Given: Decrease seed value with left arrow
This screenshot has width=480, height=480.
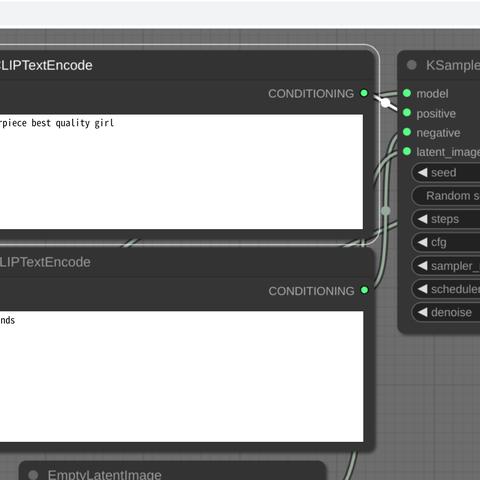Looking at the screenshot, I should 423,173.
